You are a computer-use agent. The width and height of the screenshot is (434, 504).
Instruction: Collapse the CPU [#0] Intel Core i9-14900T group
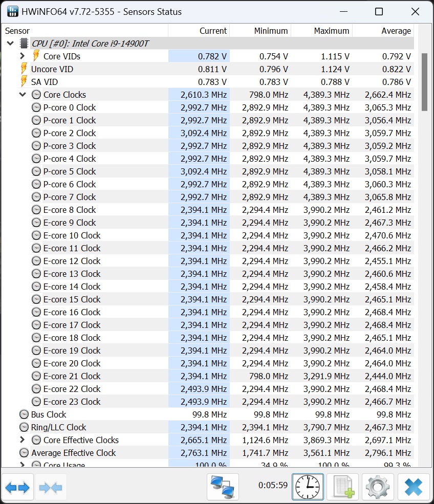[10, 43]
